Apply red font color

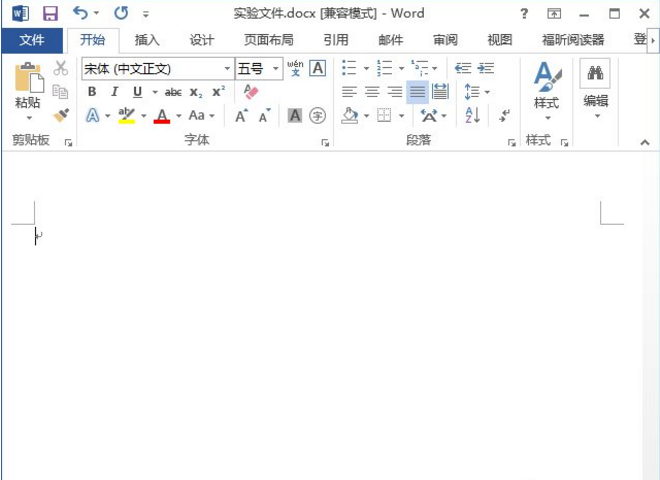pyautogui.click(x=162, y=115)
